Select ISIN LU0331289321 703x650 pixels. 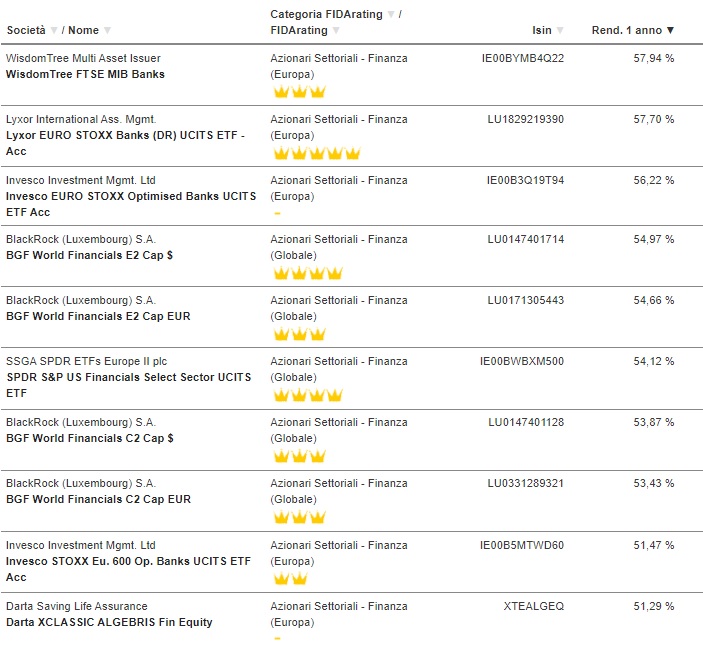[525, 483]
